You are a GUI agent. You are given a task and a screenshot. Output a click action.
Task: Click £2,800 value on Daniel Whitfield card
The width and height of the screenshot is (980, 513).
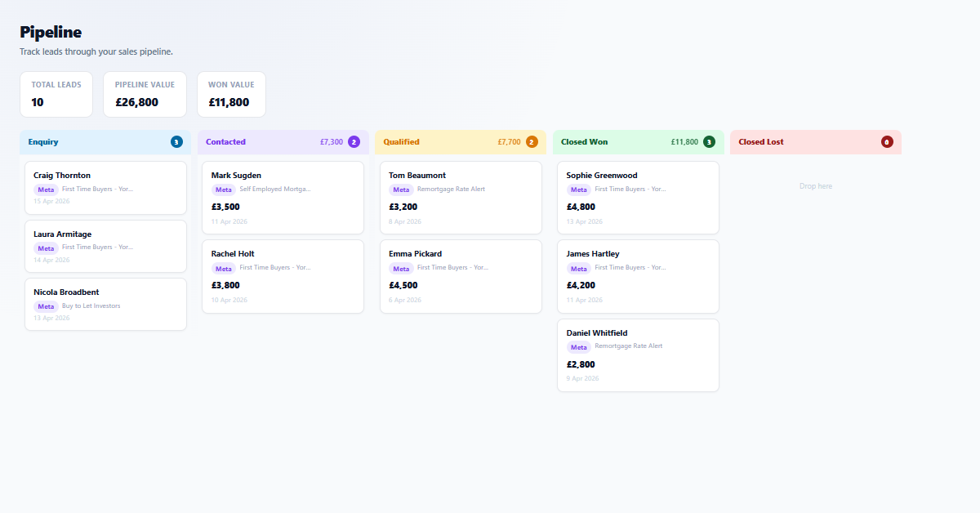pos(581,364)
